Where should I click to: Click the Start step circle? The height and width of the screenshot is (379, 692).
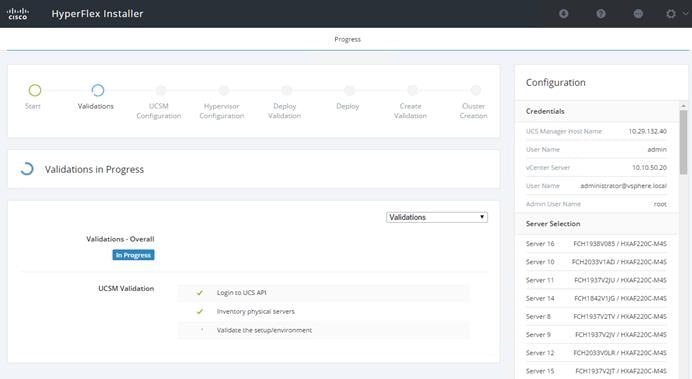(35, 90)
